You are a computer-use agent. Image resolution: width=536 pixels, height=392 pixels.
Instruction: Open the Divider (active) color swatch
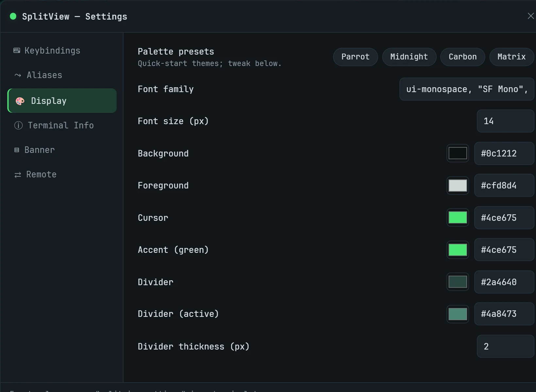[x=458, y=314]
